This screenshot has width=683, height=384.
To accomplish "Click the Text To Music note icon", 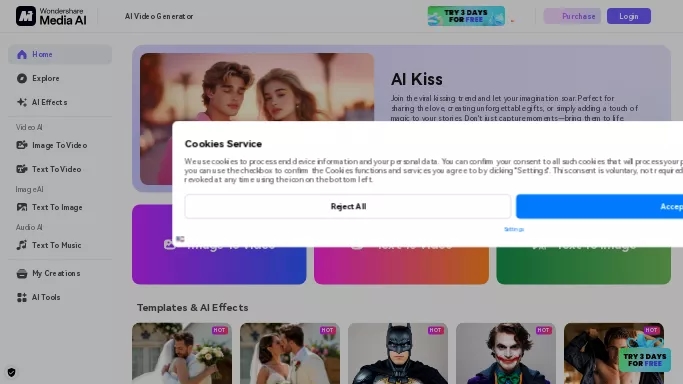I will pyautogui.click(x=22, y=245).
